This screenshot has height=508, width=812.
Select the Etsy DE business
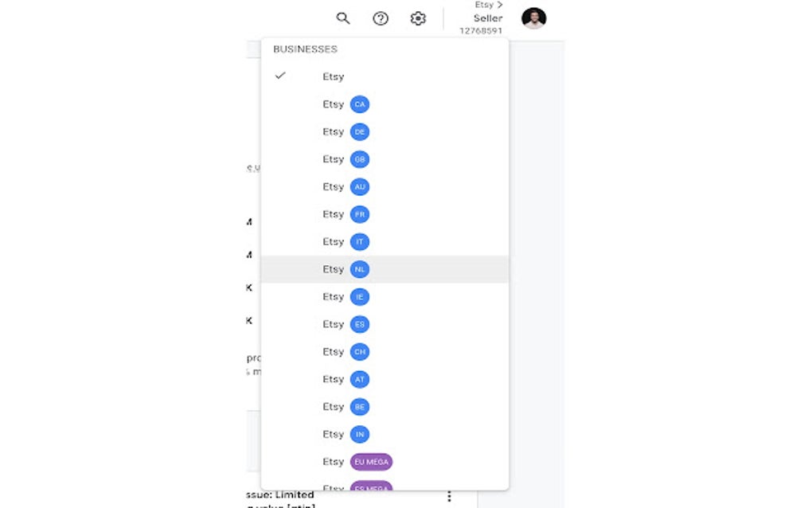click(x=345, y=132)
